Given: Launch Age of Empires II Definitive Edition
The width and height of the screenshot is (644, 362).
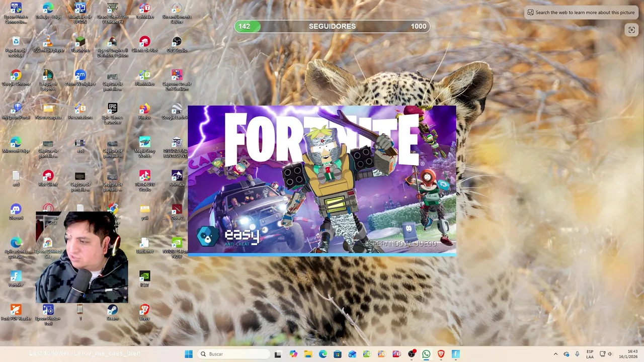Looking at the screenshot, I should (113, 46).
